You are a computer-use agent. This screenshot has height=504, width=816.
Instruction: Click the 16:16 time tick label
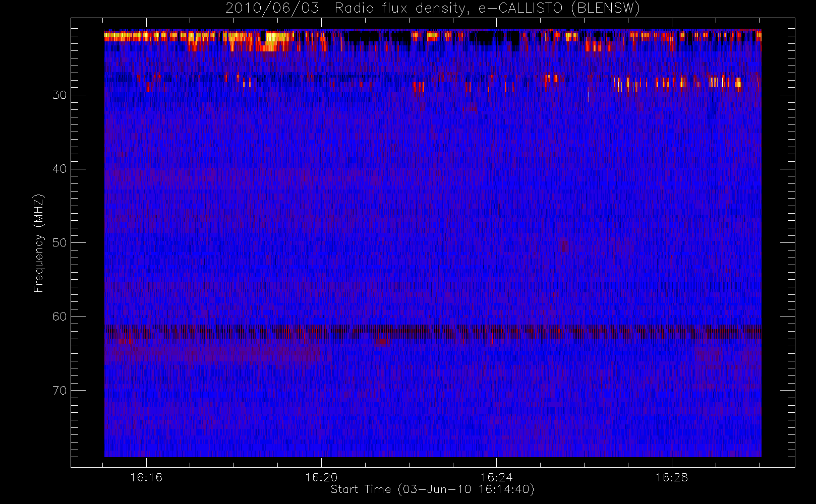point(146,477)
